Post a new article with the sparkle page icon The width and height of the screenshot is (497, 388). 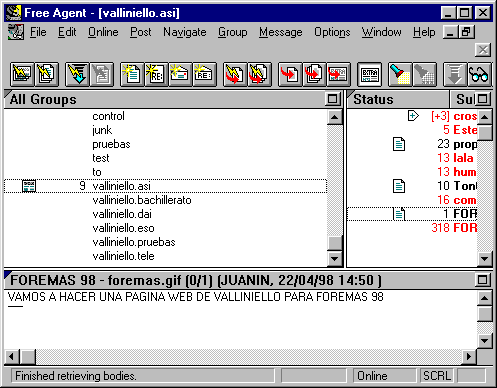(x=132, y=74)
